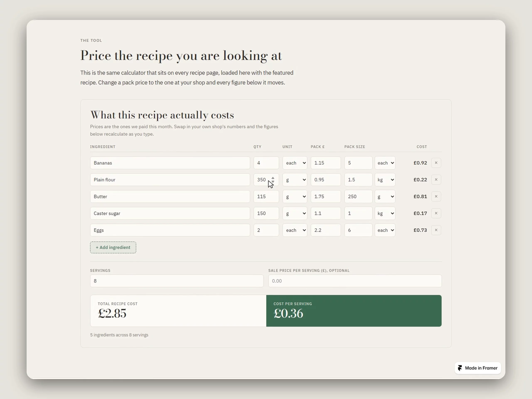
Task: Open the Made in Framer link
Action: point(478,368)
